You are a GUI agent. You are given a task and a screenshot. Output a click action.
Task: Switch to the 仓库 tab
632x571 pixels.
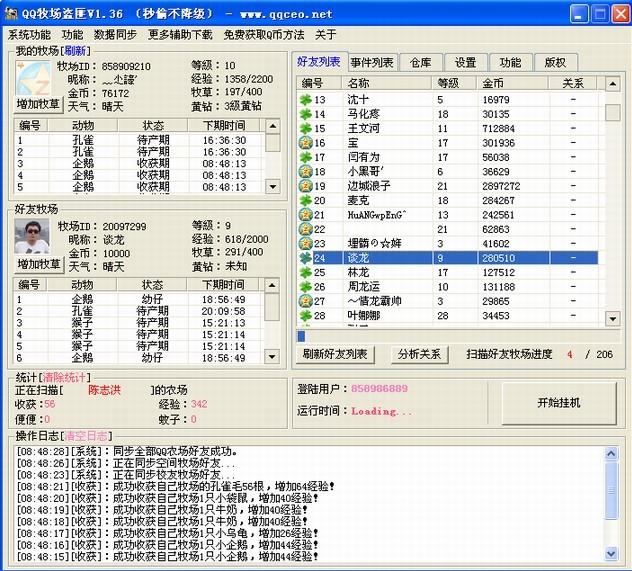[x=420, y=62]
